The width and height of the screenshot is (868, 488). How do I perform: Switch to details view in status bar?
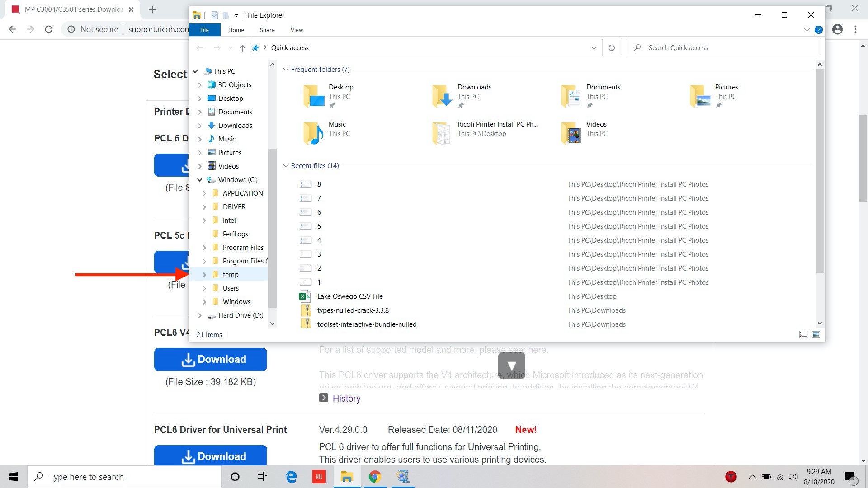tap(803, 334)
